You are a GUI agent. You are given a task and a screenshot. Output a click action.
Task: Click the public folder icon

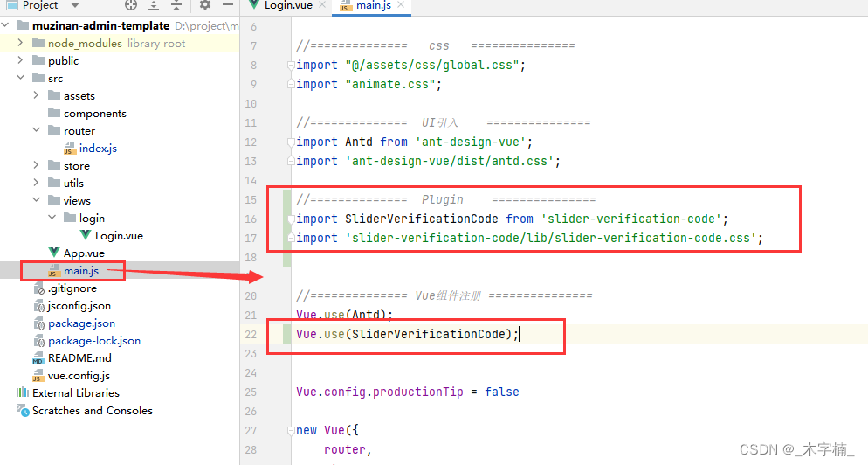point(38,60)
